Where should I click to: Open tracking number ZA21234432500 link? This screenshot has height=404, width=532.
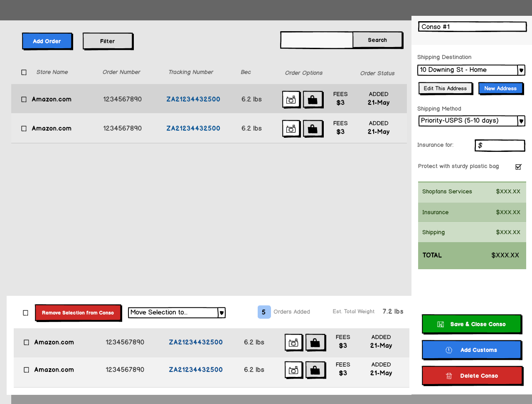(193, 99)
